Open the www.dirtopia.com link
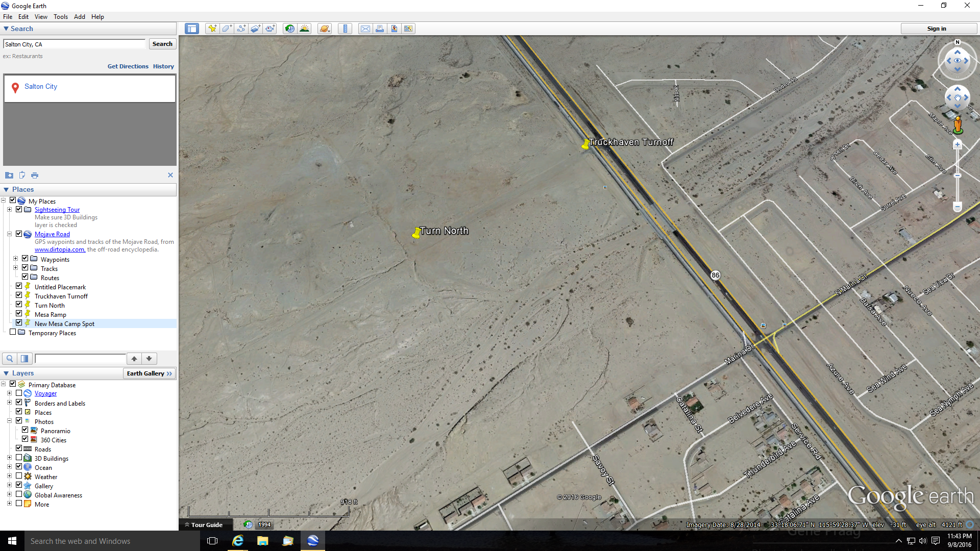 click(x=60, y=249)
